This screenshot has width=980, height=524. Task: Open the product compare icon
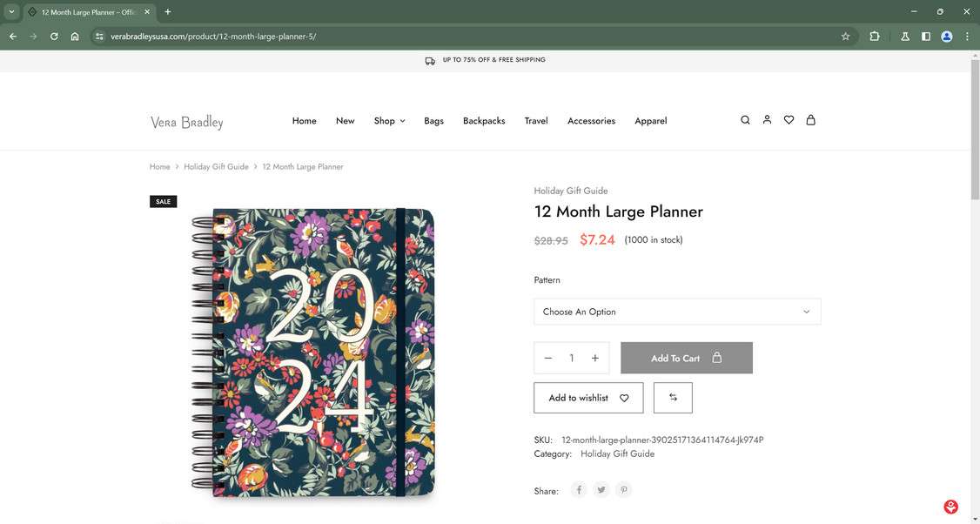[x=673, y=397]
